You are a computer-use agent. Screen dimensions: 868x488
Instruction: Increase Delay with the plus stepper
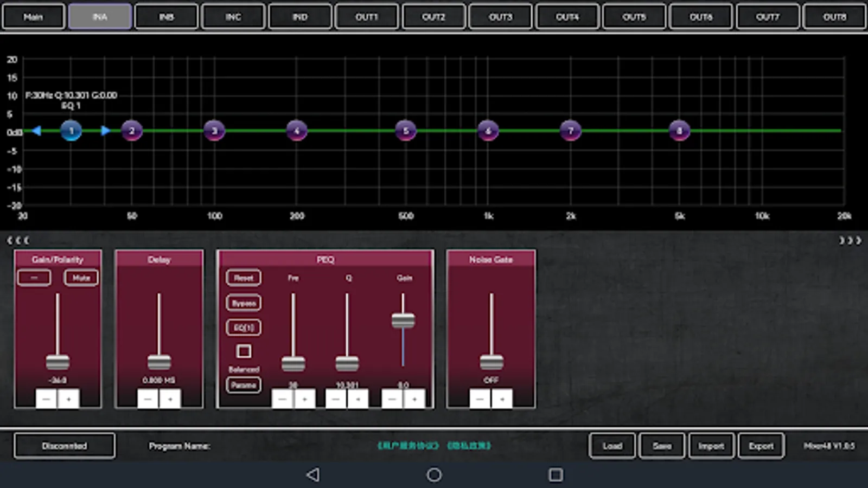tap(170, 399)
